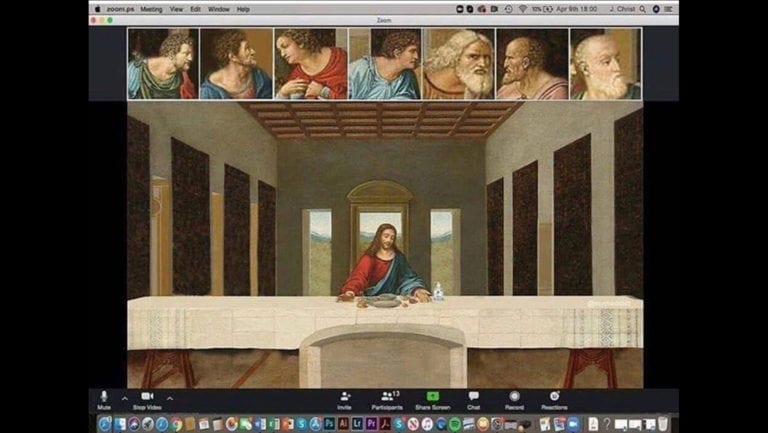Launch Google Chrome from the Dock

point(176,424)
